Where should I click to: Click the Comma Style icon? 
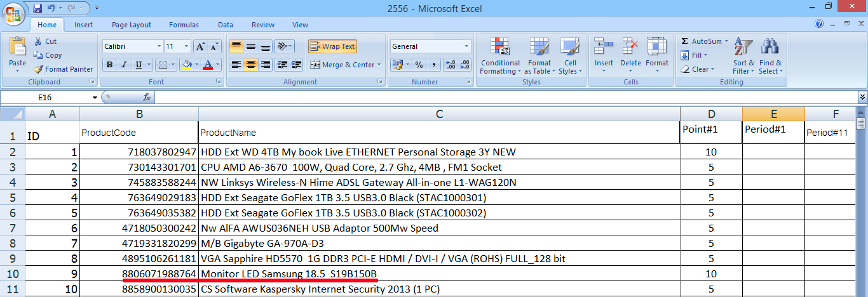coord(433,65)
